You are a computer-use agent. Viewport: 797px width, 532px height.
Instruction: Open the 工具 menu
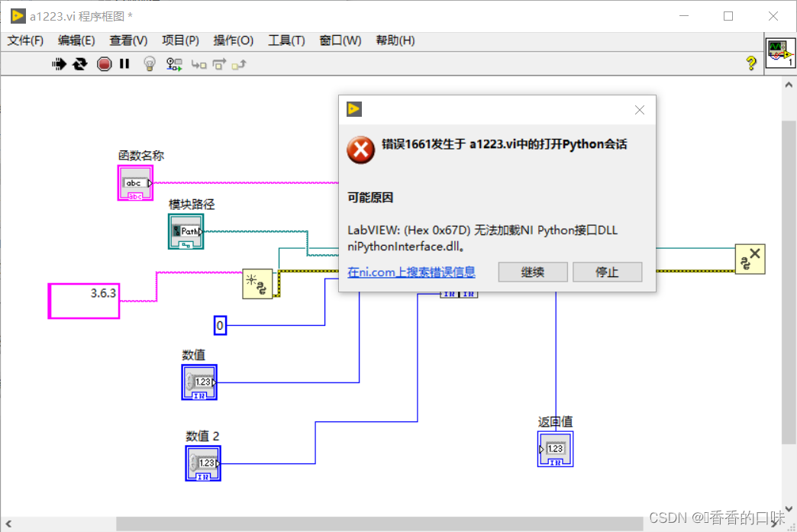click(286, 40)
